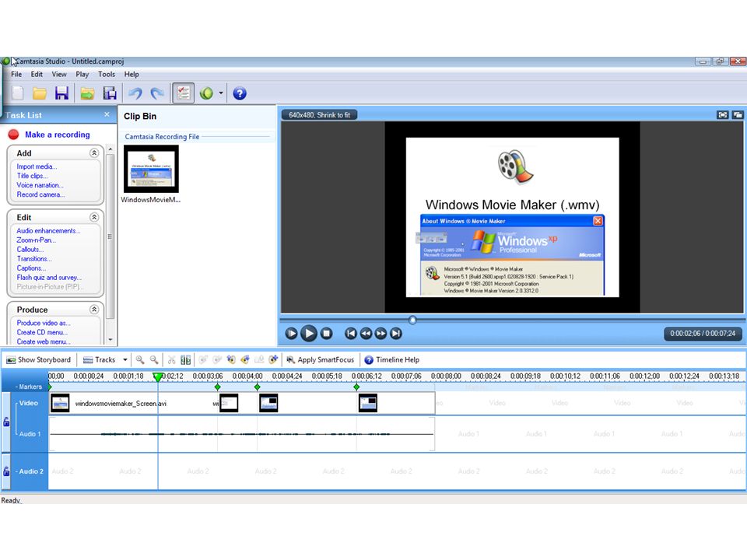Click the green playhead marker on the timeline ruler
The image size is (747, 560).
[x=158, y=377]
